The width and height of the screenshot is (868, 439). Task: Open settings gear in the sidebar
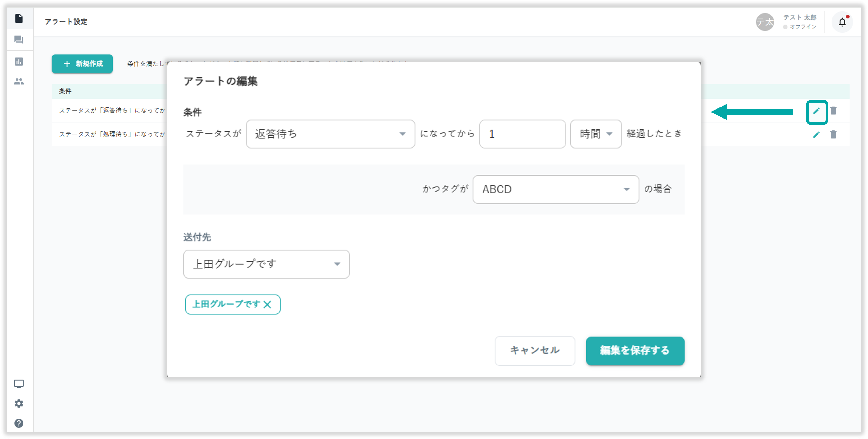[19, 404]
